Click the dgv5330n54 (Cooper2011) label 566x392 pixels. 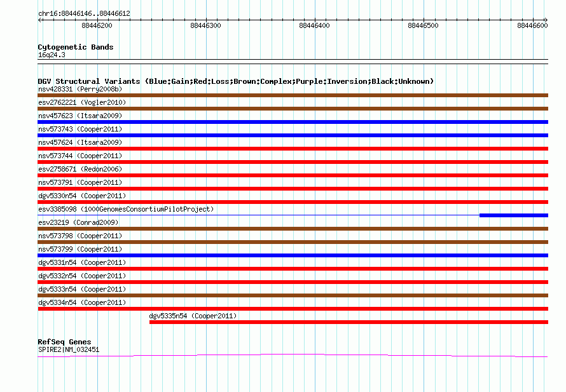82,196
